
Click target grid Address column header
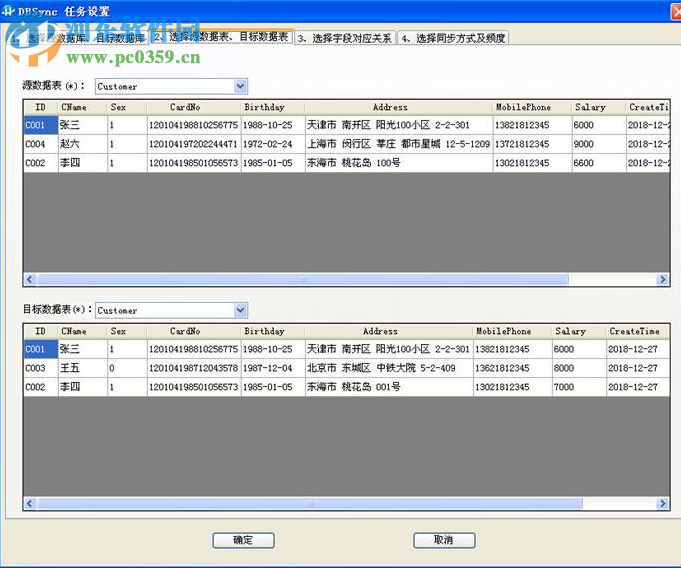click(389, 331)
